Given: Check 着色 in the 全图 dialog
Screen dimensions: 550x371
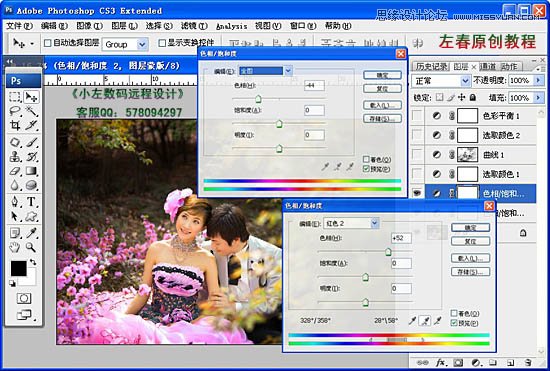Looking at the screenshot, I should (x=366, y=160).
